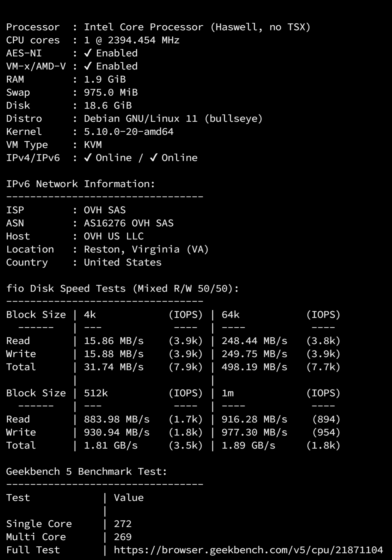
Task: Click the fio Disk Speed Tests heading
Action: pos(122,288)
